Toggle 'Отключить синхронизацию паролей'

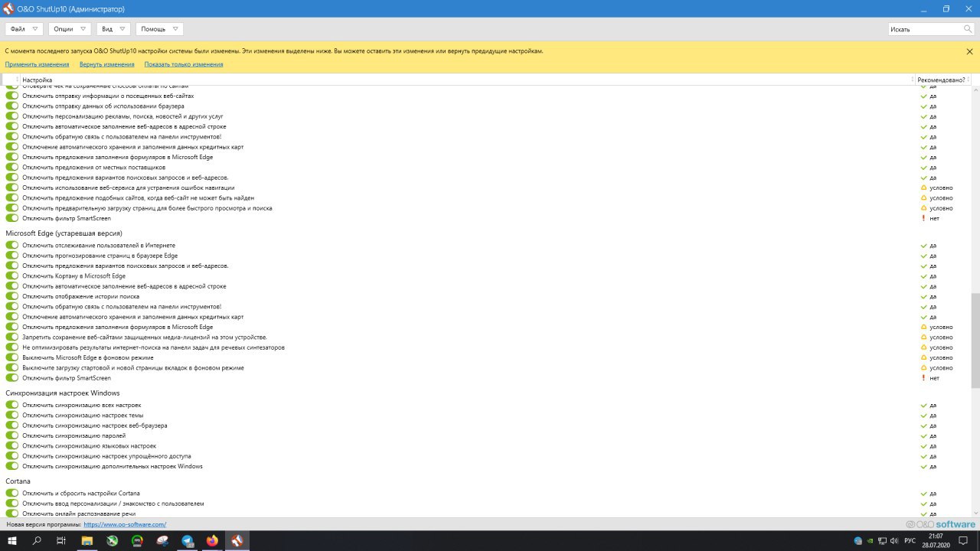click(11, 435)
